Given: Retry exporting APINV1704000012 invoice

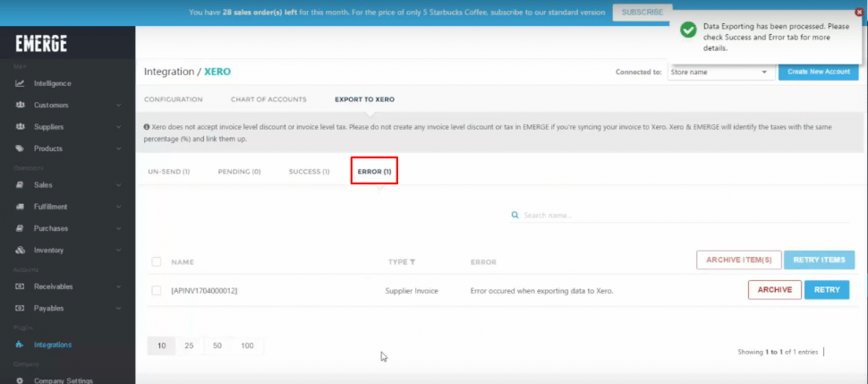Looking at the screenshot, I should [x=827, y=290].
